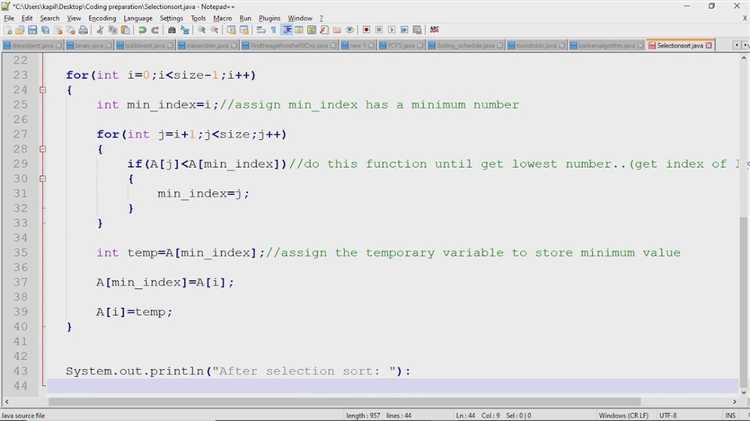
Task: Open the Window menu
Action: tap(300, 18)
